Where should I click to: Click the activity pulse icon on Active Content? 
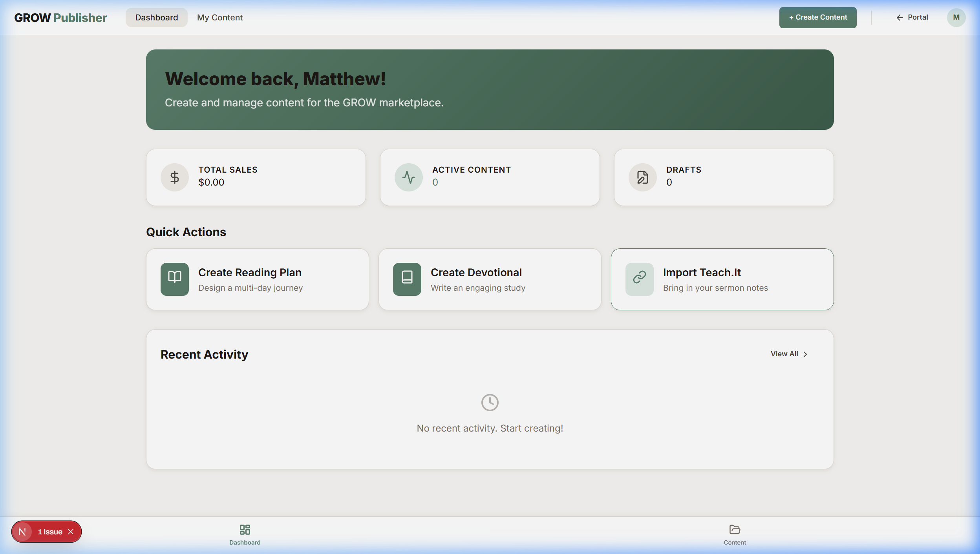(409, 177)
